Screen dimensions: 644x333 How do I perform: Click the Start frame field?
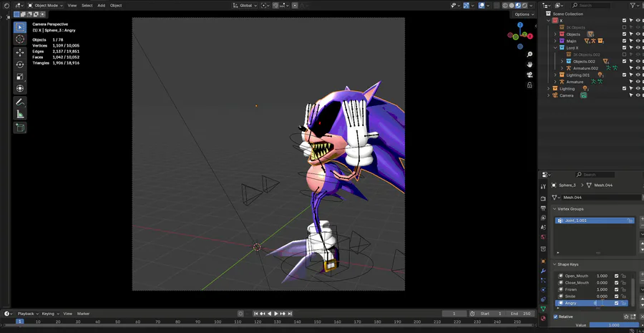(491, 314)
